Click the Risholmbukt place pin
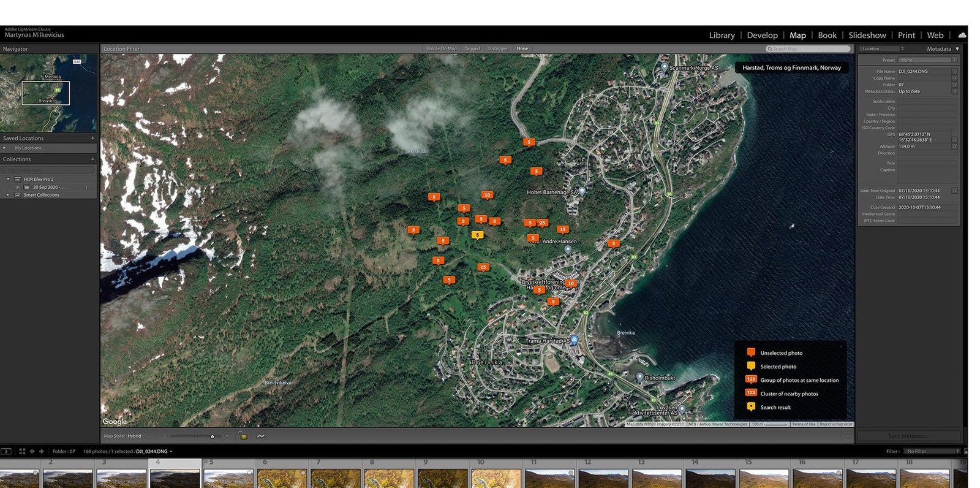 (x=639, y=378)
